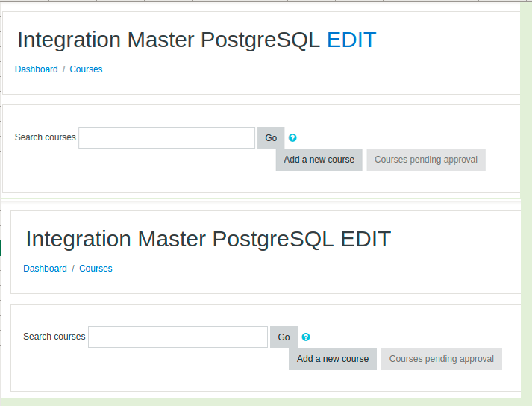Click the lower Search courses label
Viewport: 532px width, 406px height.
tap(54, 337)
